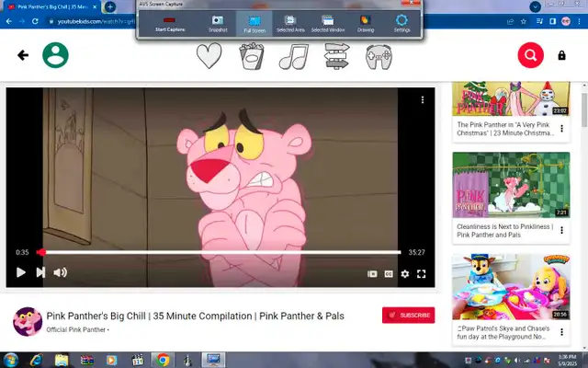The width and height of the screenshot is (588, 368).
Task: Skip to the next video
Action: tap(40, 272)
